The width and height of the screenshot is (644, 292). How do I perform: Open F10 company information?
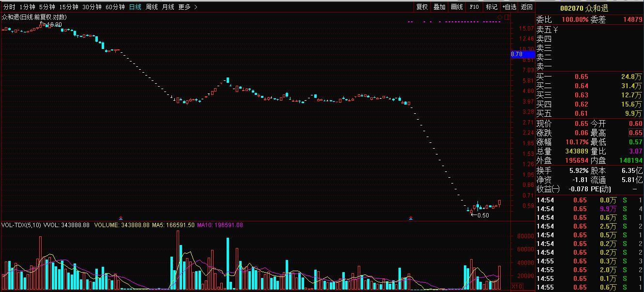pyautogui.click(x=474, y=7)
